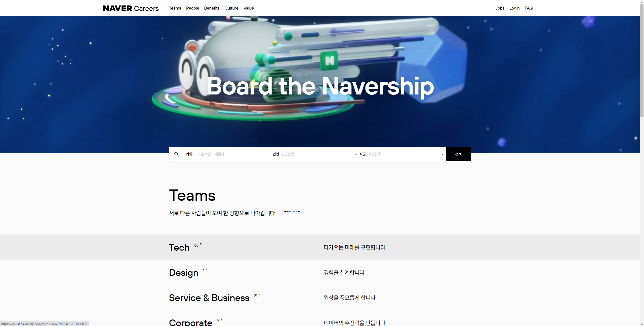Click the black 검색 search button
Screen dimensions: 644x326
pos(458,154)
